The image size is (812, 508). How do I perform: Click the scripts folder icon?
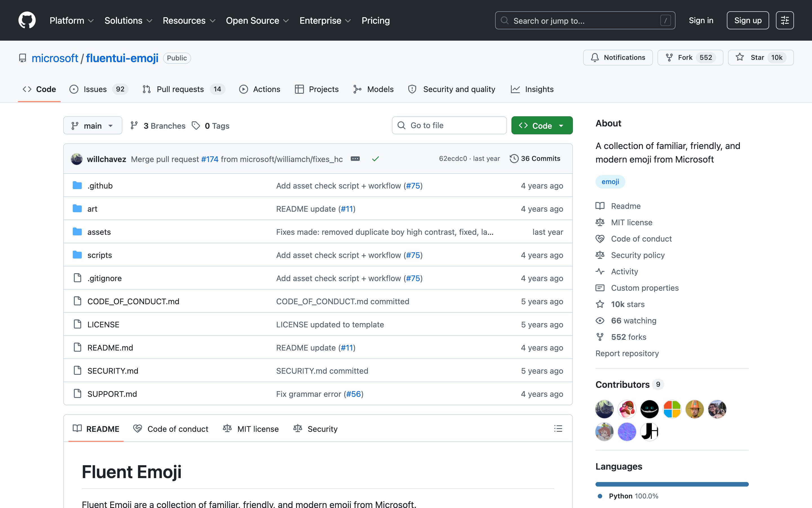[77, 255]
